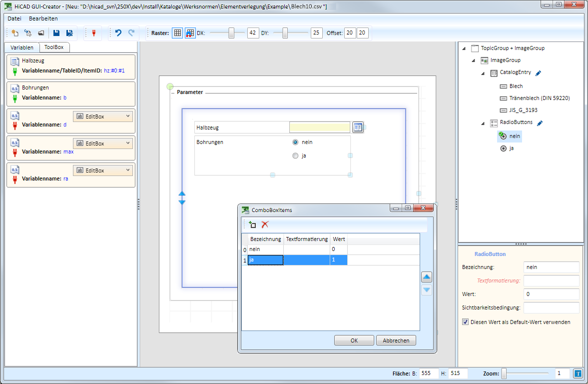Add a new item in ComboBoxItems dialog
The width and height of the screenshot is (588, 384).
(252, 225)
